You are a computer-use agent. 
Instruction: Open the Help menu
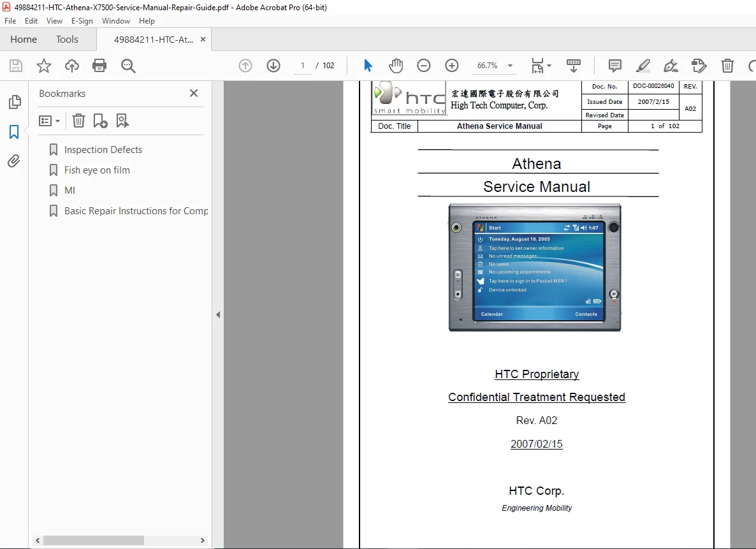pos(147,21)
